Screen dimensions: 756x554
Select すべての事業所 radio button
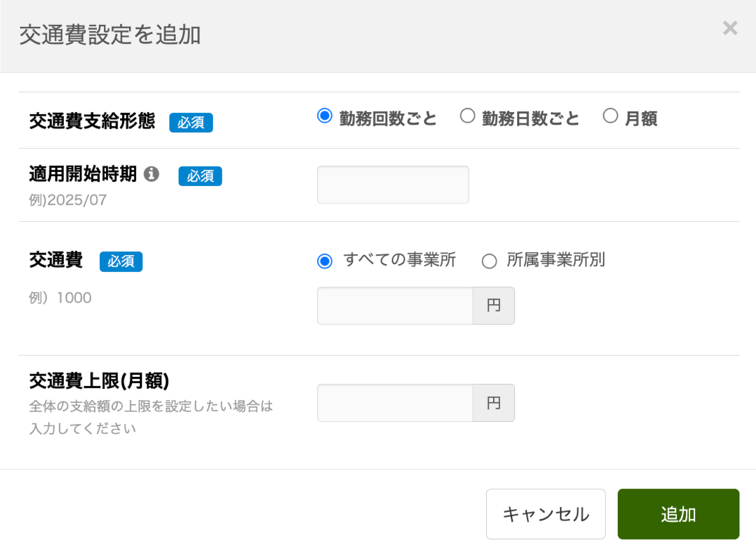(325, 261)
